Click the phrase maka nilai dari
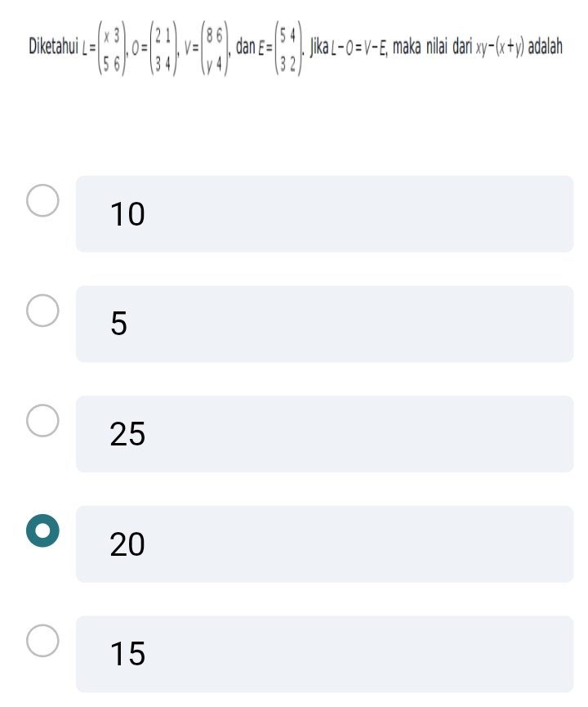Viewport: 588px width, 707px height. click(432, 46)
